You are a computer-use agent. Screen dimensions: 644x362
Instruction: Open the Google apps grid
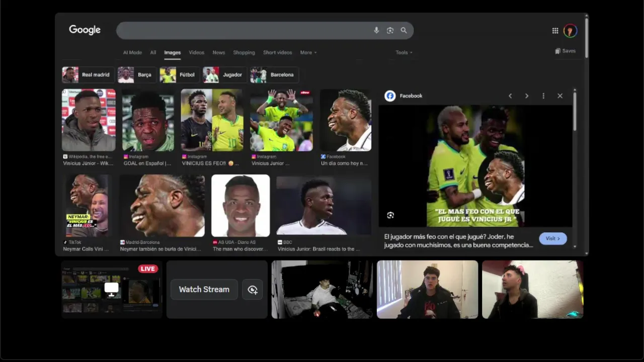pos(555,31)
